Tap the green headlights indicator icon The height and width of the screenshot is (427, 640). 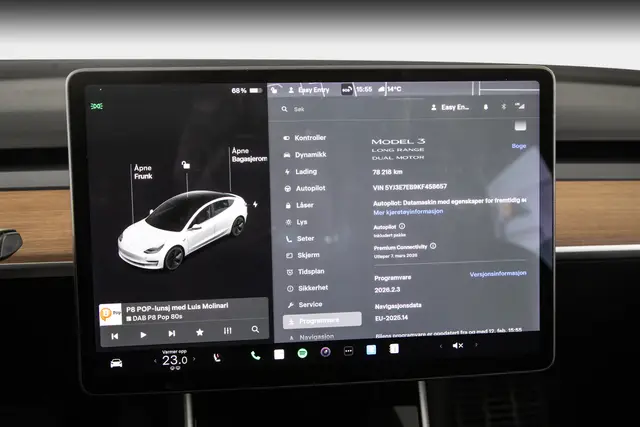tap(97, 106)
